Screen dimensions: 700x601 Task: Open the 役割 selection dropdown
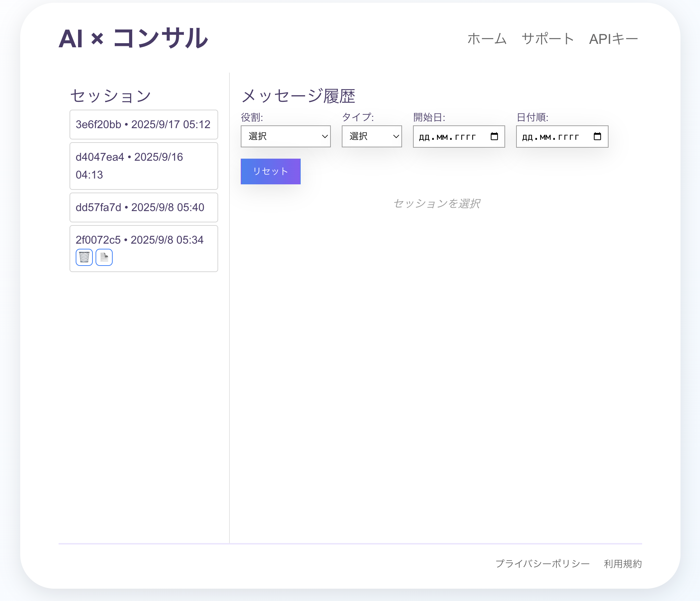[285, 136]
